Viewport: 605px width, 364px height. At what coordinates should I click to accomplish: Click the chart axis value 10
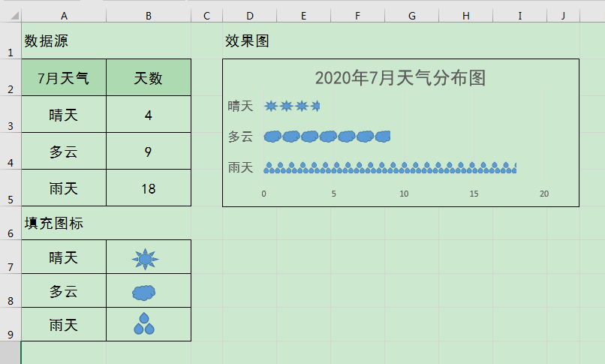pyautogui.click(x=404, y=194)
